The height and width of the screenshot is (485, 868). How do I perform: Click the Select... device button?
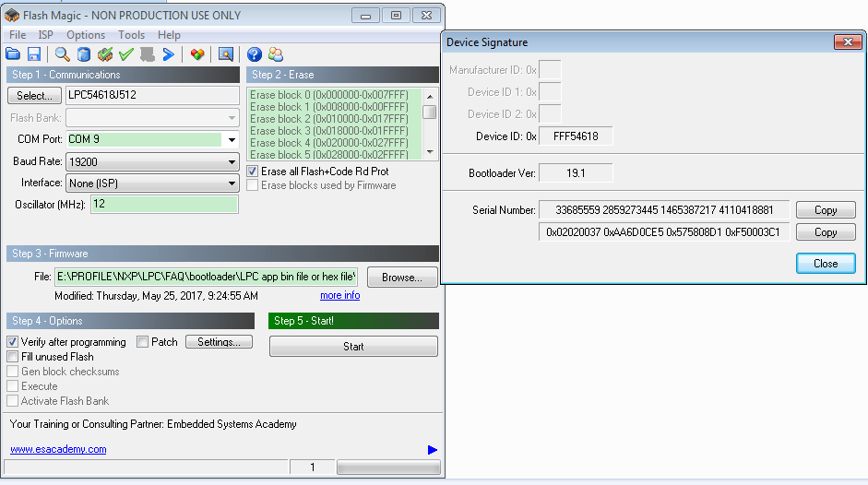tap(34, 95)
